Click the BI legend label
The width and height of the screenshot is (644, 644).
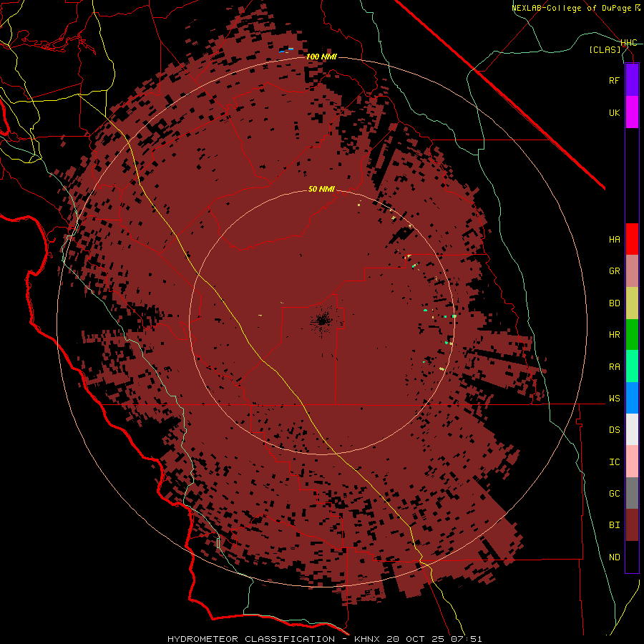pos(614,525)
